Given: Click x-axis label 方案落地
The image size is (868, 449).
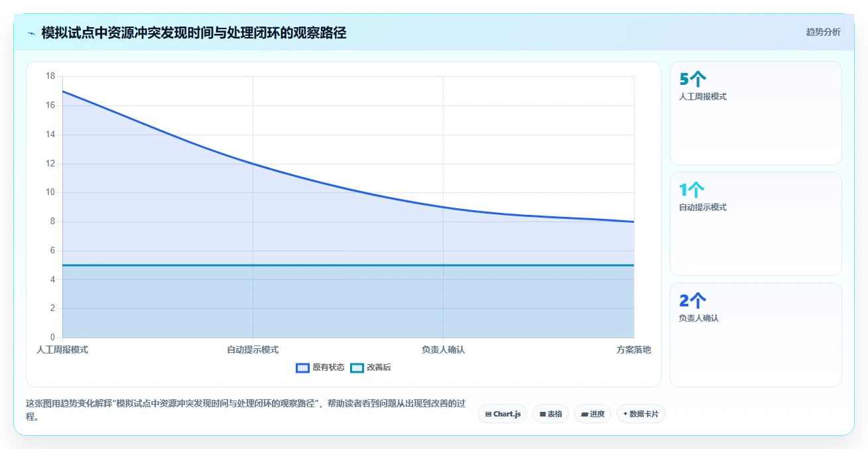Looking at the screenshot, I should 634,350.
